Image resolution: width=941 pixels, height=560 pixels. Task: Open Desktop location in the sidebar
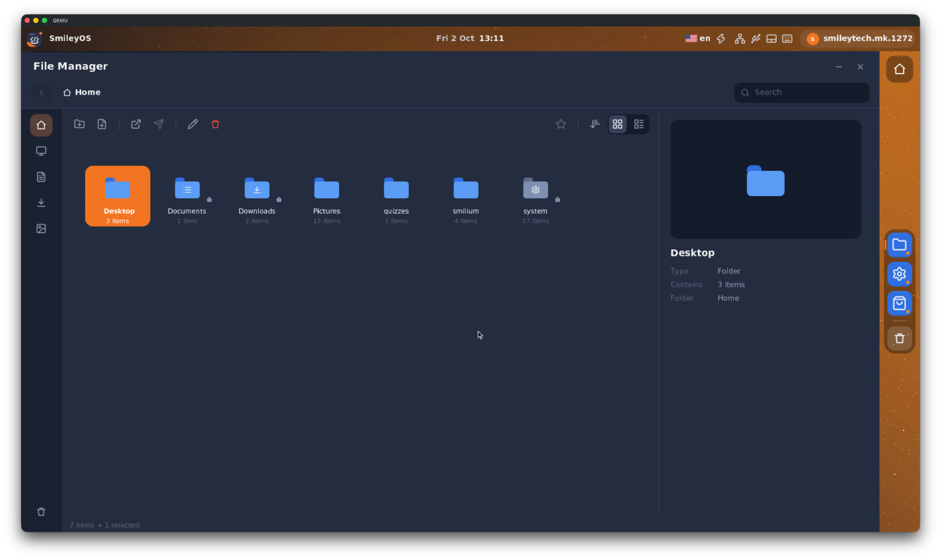[41, 151]
